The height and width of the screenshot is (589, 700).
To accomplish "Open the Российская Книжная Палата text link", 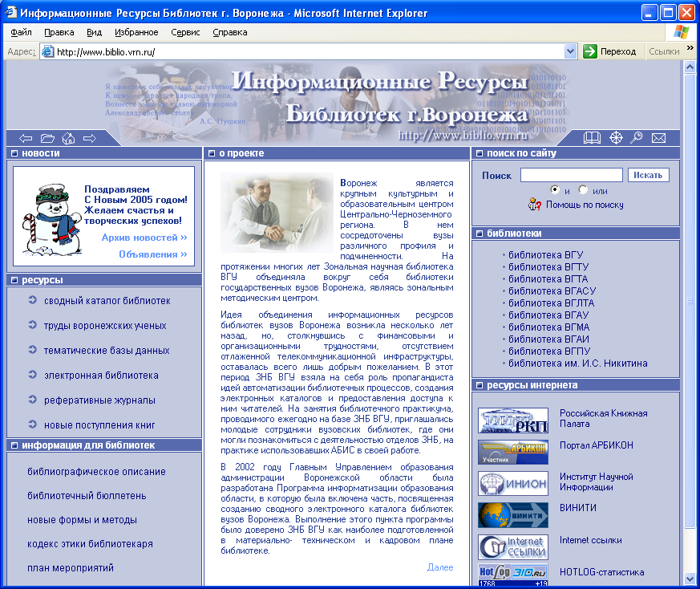I will click(604, 418).
